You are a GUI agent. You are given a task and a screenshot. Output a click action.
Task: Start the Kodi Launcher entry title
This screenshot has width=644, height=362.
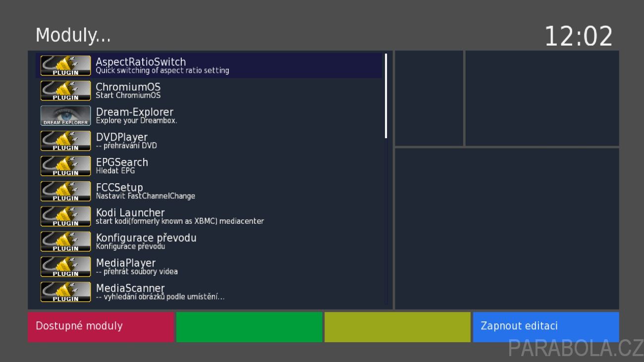click(x=130, y=213)
